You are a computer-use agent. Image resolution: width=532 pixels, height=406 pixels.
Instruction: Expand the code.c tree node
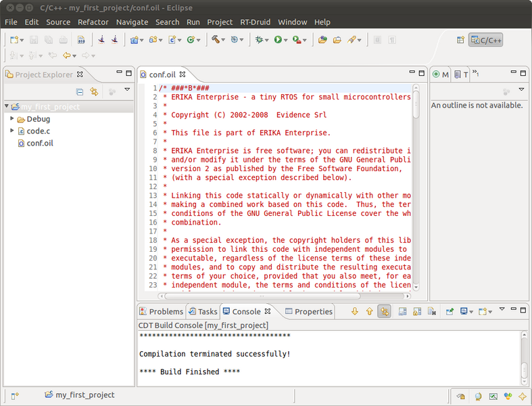coord(12,131)
